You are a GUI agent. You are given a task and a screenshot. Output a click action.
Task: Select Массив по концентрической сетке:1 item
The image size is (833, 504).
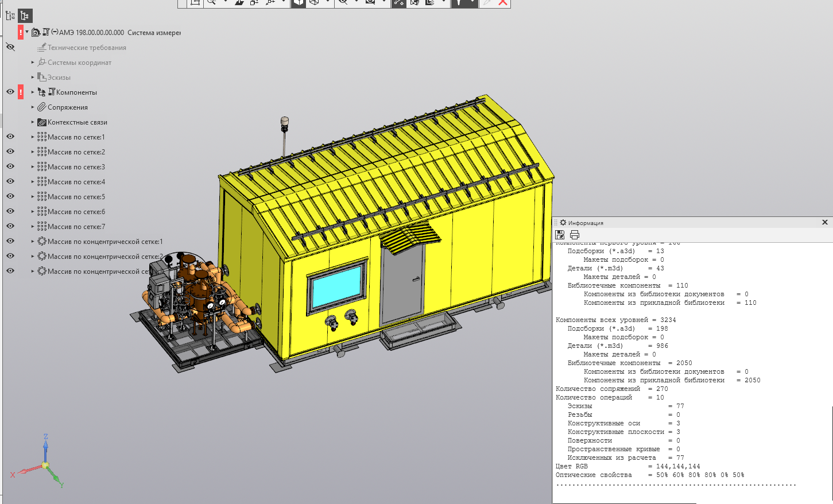104,242
